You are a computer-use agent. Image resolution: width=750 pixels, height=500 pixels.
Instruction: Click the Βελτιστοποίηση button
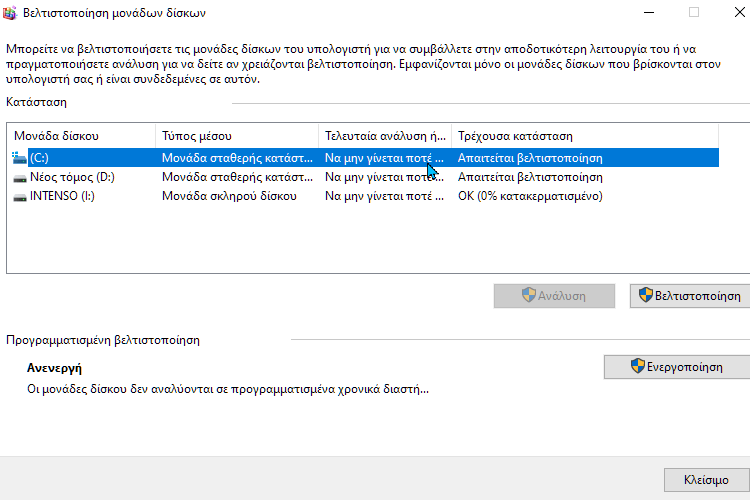pyautogui.click(x=690, y=296)
